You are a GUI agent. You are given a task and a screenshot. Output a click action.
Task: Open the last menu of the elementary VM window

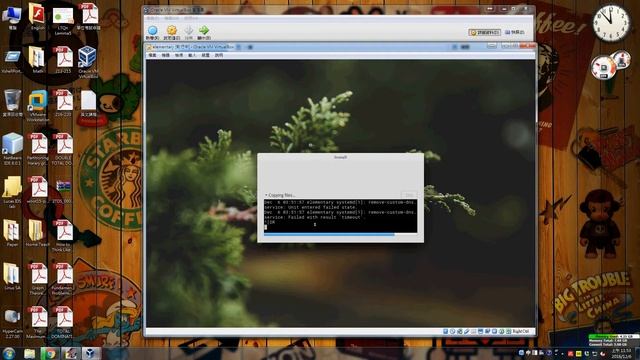[x=219, y=55]
